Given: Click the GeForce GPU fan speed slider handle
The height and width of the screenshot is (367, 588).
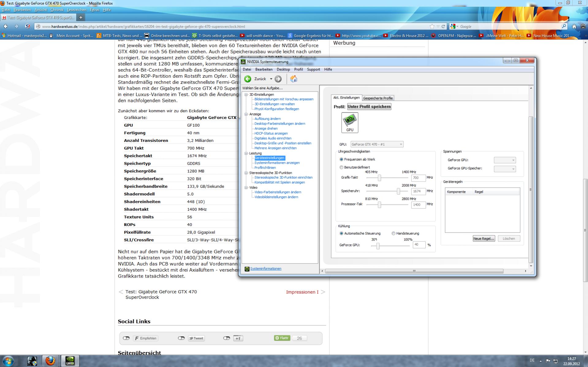Looking at the screenshot, I should click(x=378, y=246).
